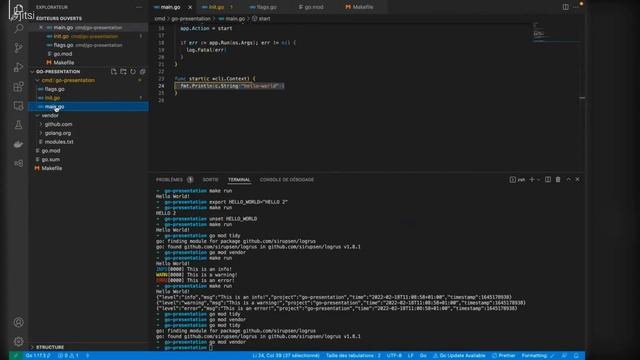Maximize the panel with chevron up icon
Screen dimensions: 640x360
(568, 180)
